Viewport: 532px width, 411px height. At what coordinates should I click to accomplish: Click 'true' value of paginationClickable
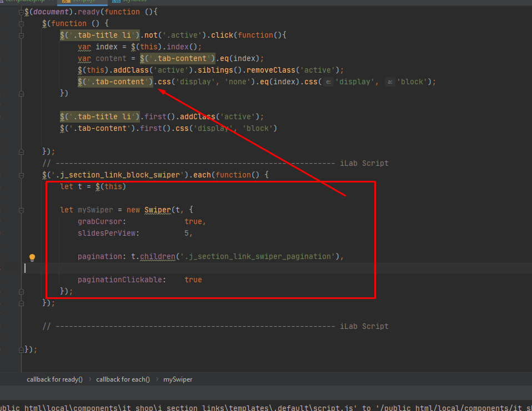click(x=193, y=280)
